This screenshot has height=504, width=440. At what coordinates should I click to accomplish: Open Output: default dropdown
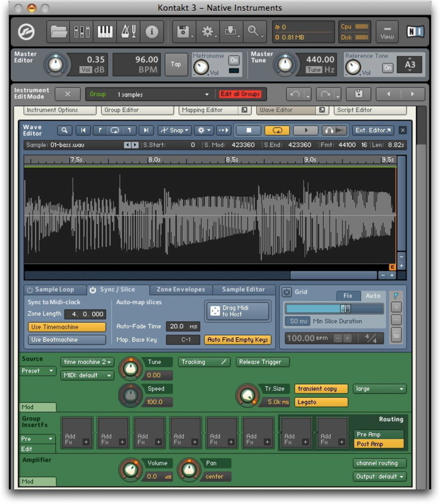(x=380, y=476)
